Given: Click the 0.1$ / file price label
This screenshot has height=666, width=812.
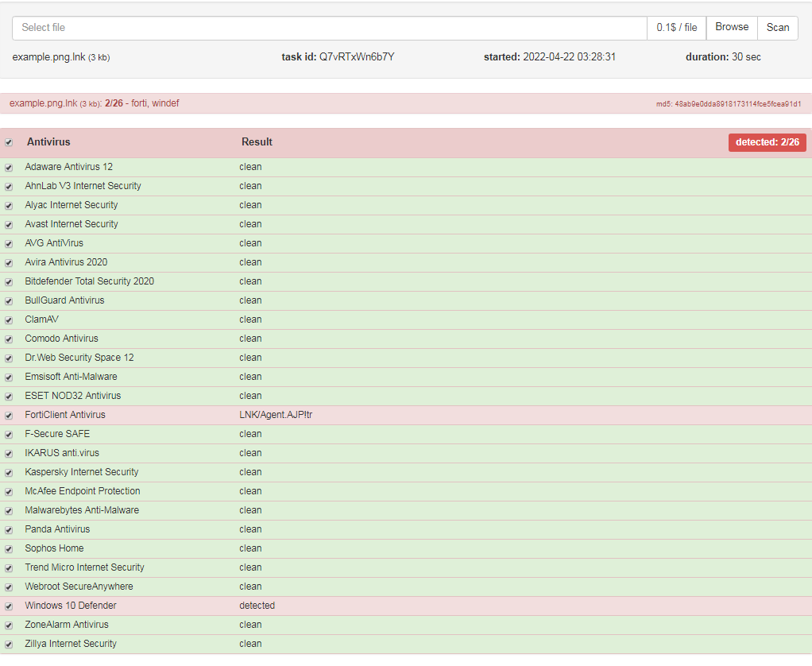Looking at the screenshot, I should [x=677, y=28].
